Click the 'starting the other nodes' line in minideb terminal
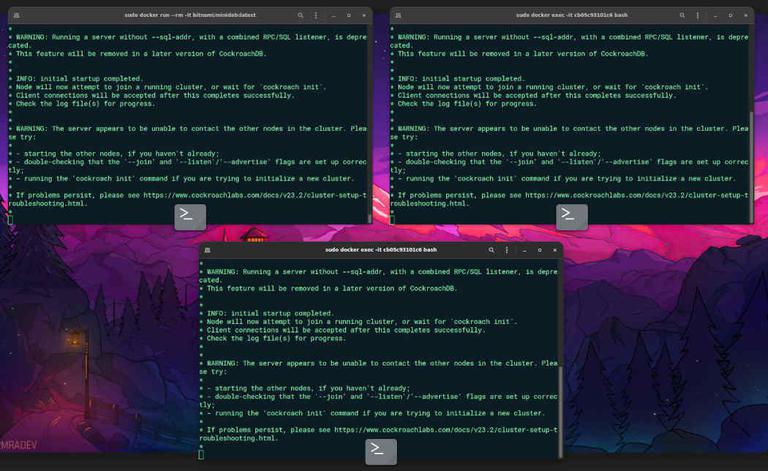The image size is (768, 471). (118, 154)
